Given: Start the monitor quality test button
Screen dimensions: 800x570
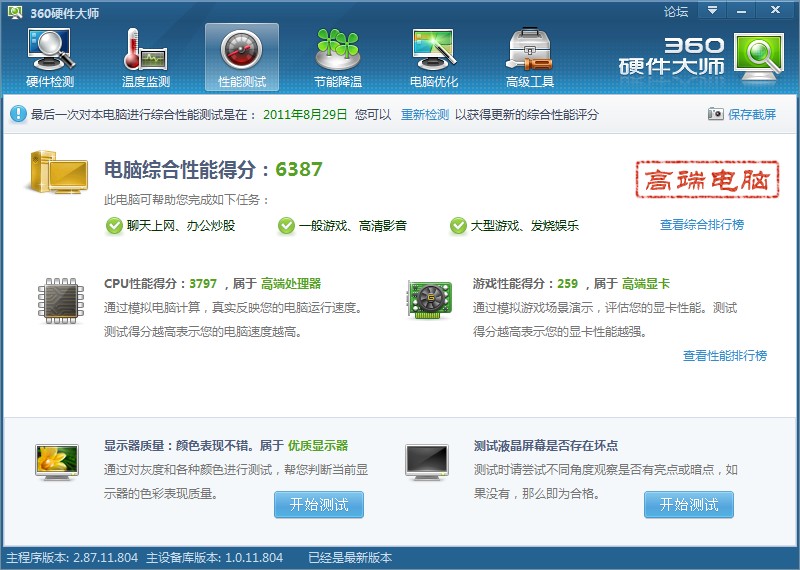Looking at the screenshot, I should 319,505.
